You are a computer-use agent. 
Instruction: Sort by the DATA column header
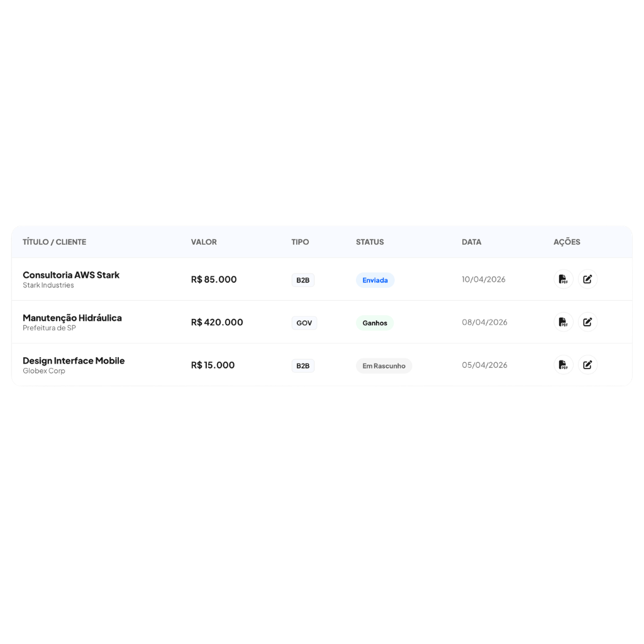(x=471, y=241)
